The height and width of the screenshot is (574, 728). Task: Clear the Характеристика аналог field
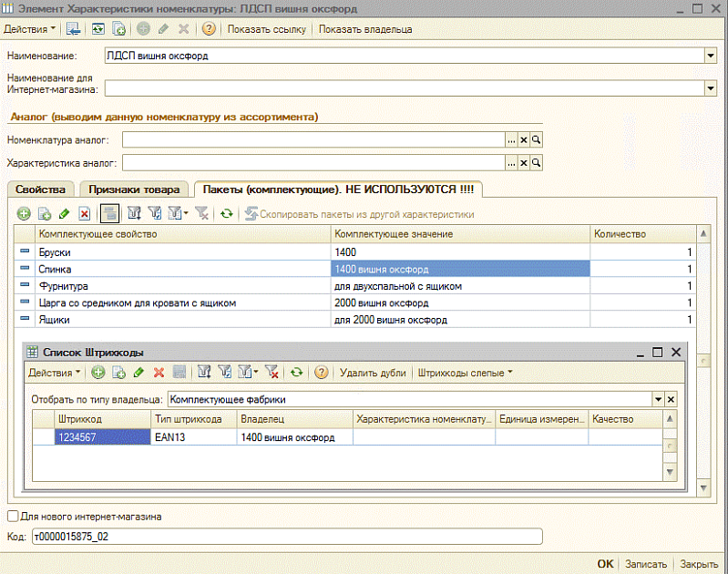524,163
